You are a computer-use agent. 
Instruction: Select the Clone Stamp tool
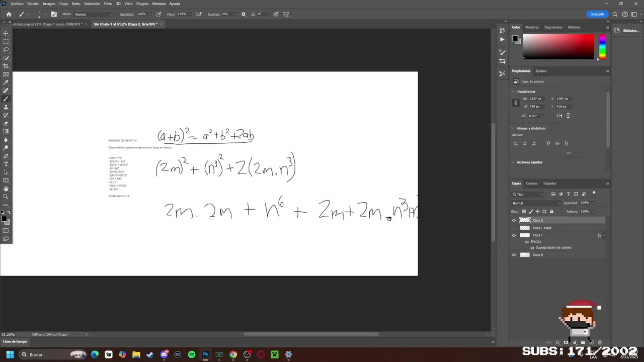pyautogui.click(x=6, y=107)
